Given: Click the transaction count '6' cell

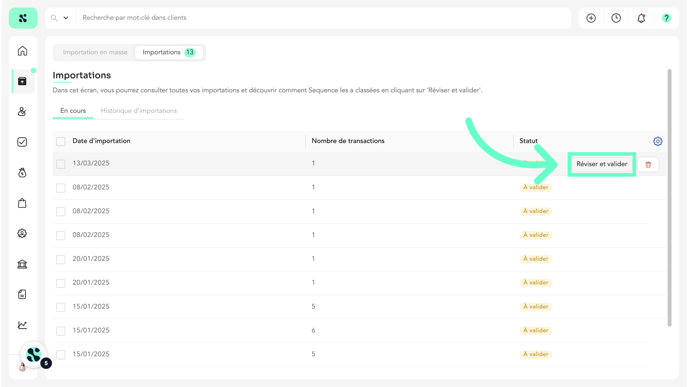Looking at the screenshot, I should (313, 330).
